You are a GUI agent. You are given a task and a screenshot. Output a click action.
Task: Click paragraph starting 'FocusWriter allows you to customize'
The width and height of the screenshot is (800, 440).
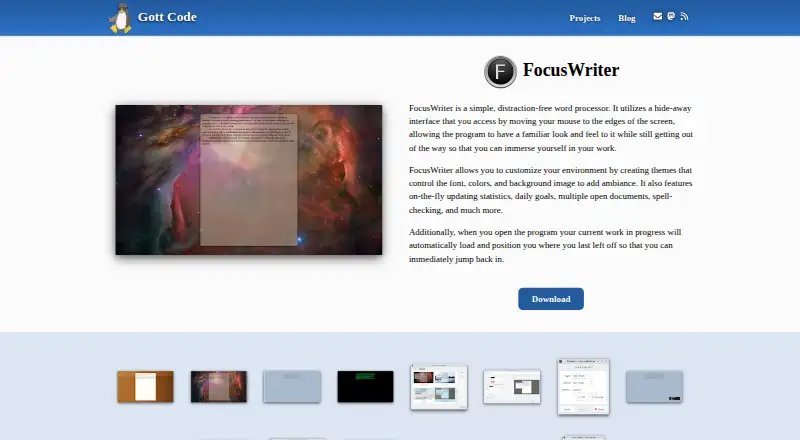[551, 190]
